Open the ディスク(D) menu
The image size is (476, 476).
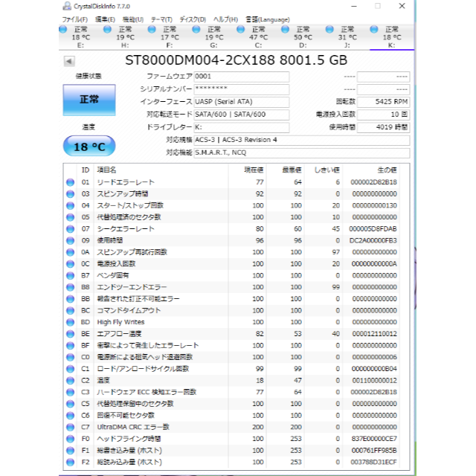193,20
